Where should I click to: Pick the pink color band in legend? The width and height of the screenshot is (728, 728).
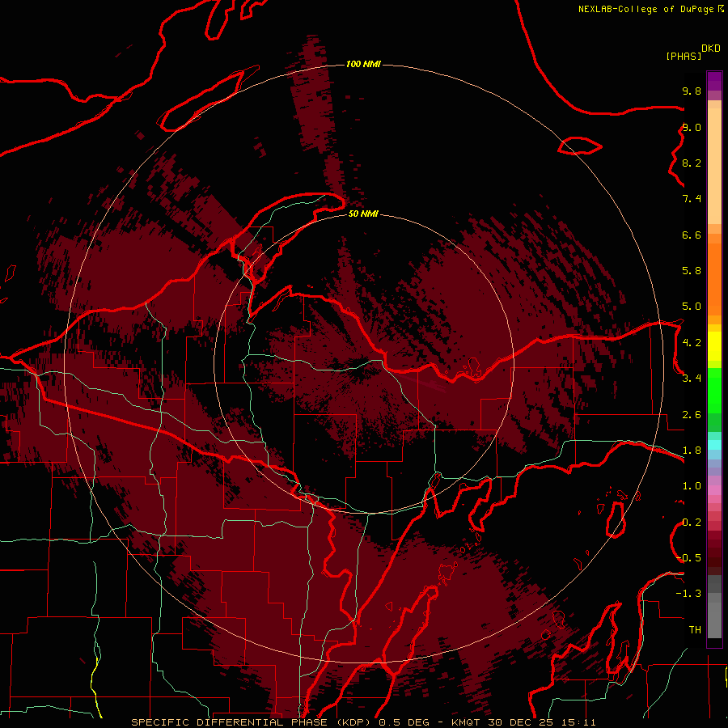pos(714,490)
